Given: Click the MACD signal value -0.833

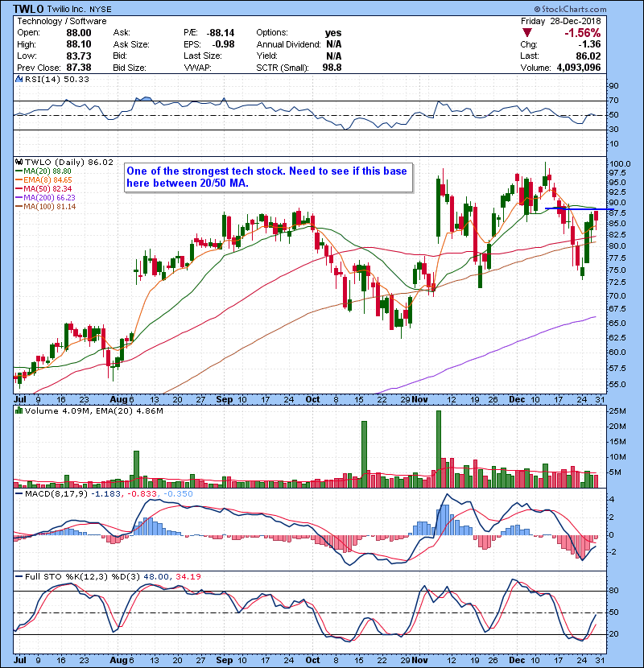Looking at the screenshot, I should point(141,494).
